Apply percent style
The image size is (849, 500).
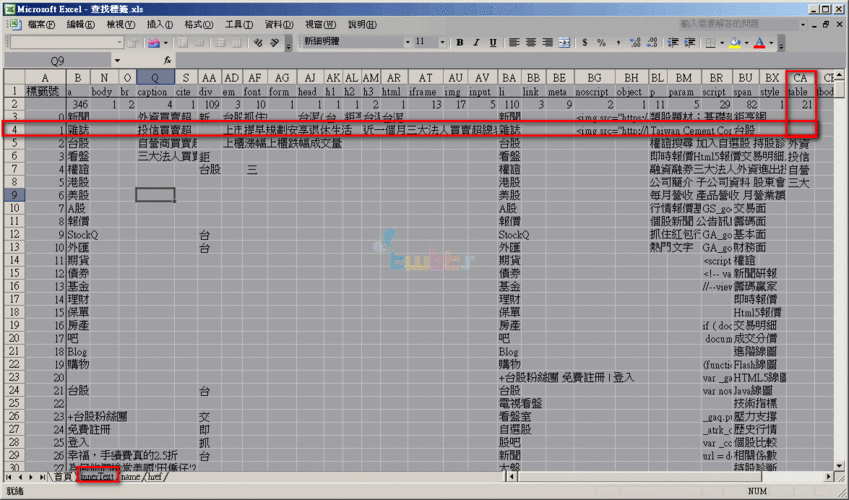(x=602, y=42)
